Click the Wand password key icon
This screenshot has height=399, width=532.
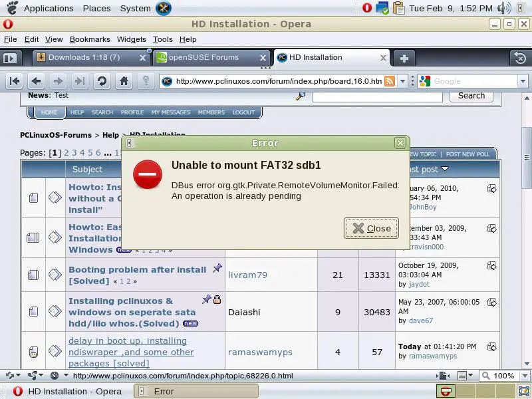[146, 81]
